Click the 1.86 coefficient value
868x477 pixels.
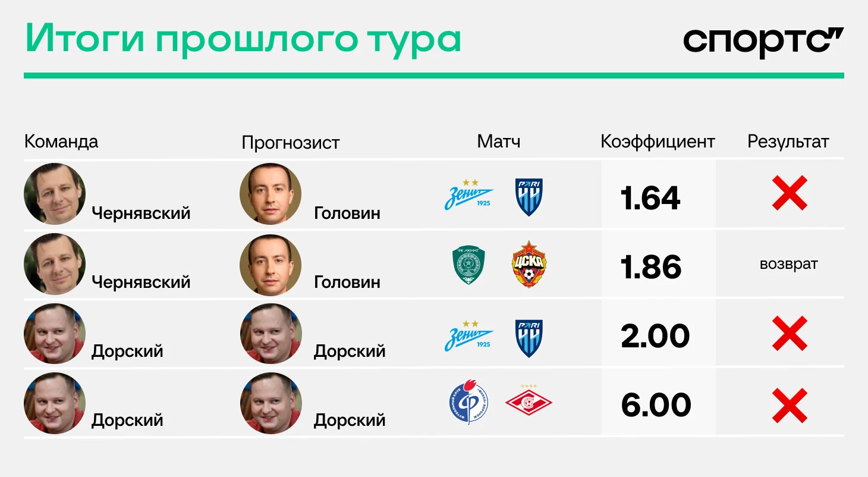coord(651,268)
